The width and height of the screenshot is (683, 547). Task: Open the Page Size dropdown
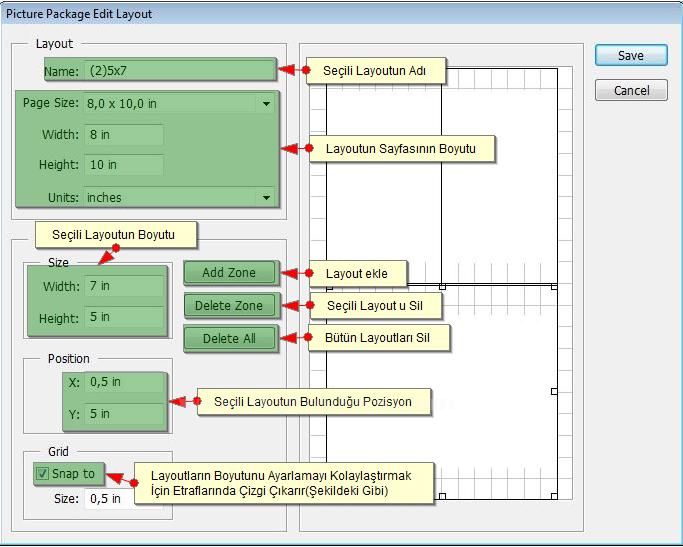point(179,104)
